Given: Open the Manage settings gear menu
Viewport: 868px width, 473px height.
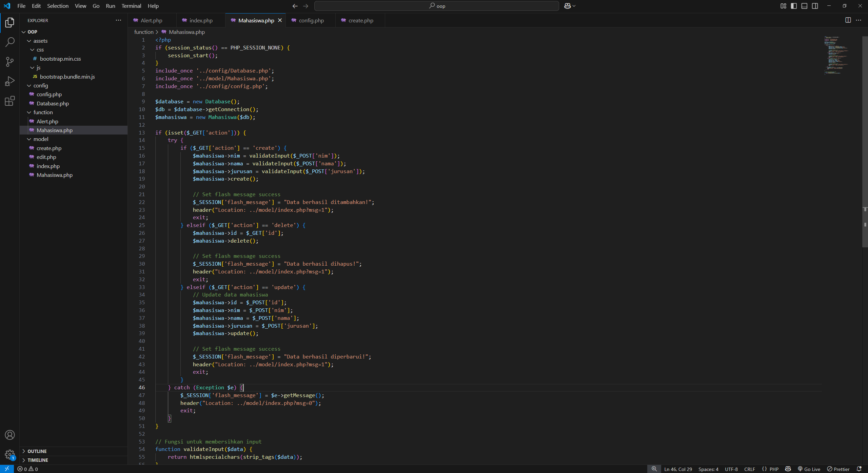Looking at the screenshot, I should click(10, 454).
